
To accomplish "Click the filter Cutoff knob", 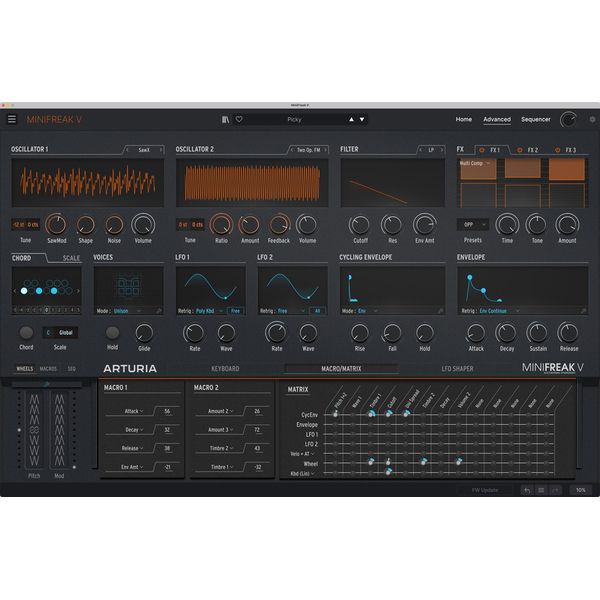I will pyautogui.click(x=359, y=225).
